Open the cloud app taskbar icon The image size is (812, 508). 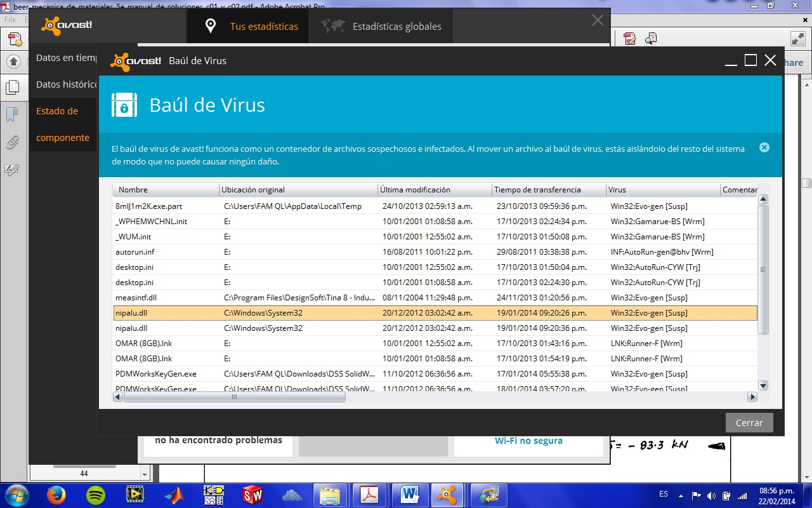(292, 495)
